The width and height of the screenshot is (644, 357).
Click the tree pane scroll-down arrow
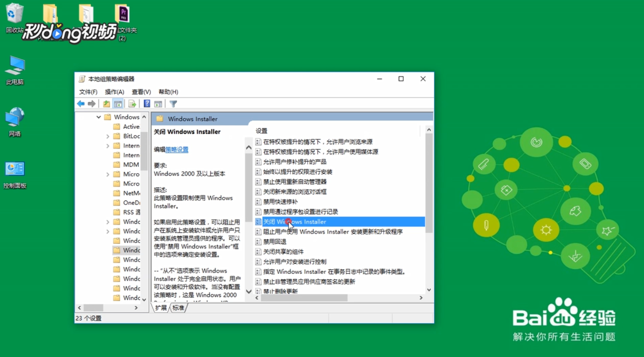coord(144,299)
